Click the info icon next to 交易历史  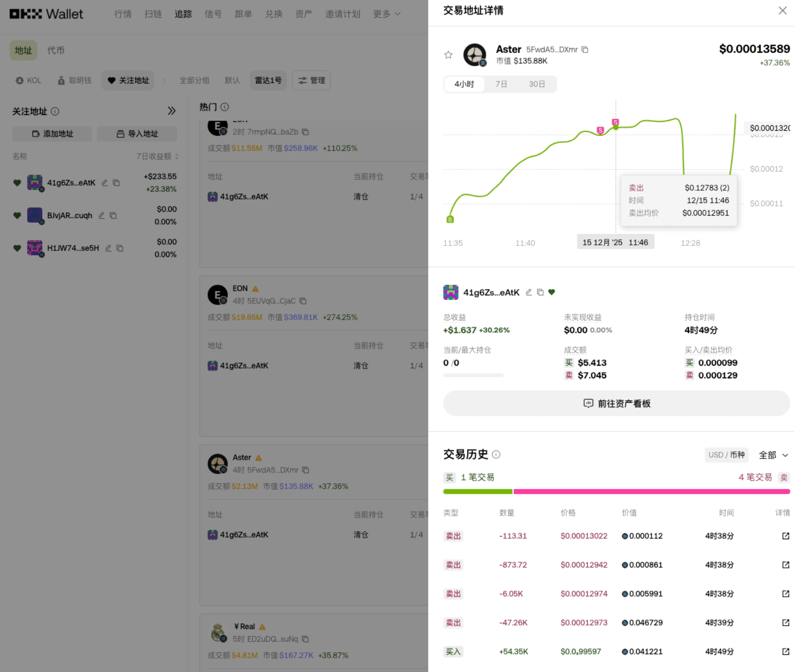(497, 455)
